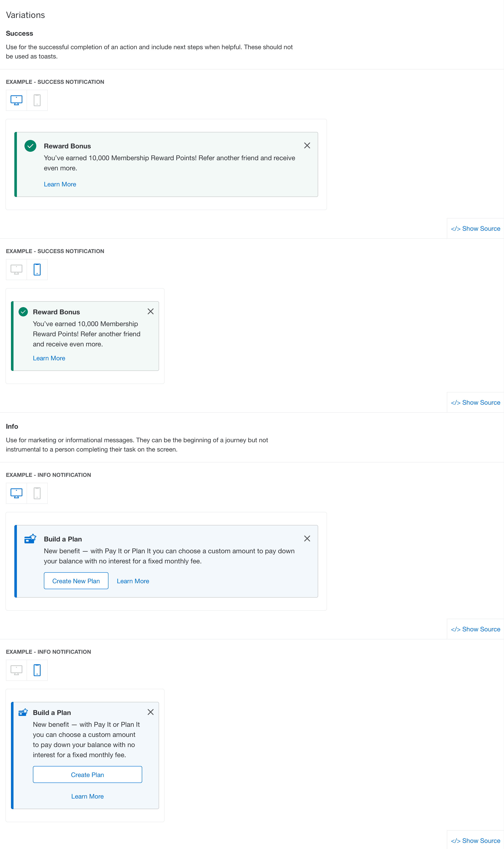Click the Create New Plan button
This screenshot has height=849, width=504.
76,581
